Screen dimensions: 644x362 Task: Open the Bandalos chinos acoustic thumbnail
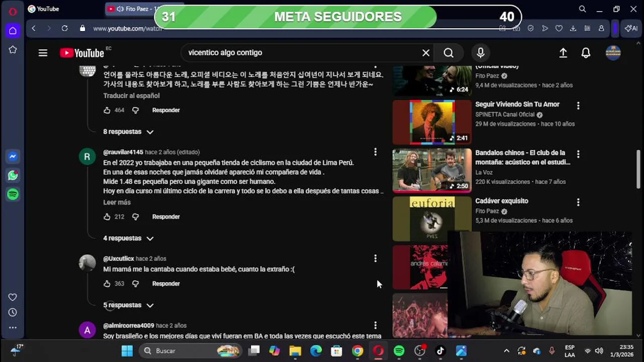tap(432, 170)
